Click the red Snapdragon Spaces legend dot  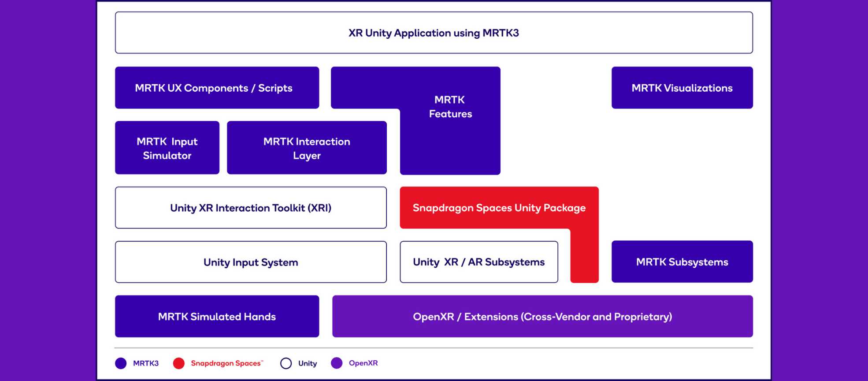[x=179, y=363]
